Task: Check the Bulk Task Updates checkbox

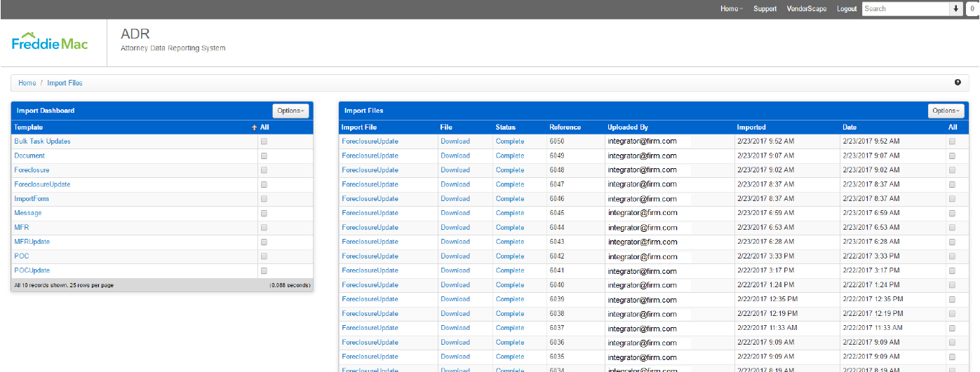Action: tap(264, 142)
